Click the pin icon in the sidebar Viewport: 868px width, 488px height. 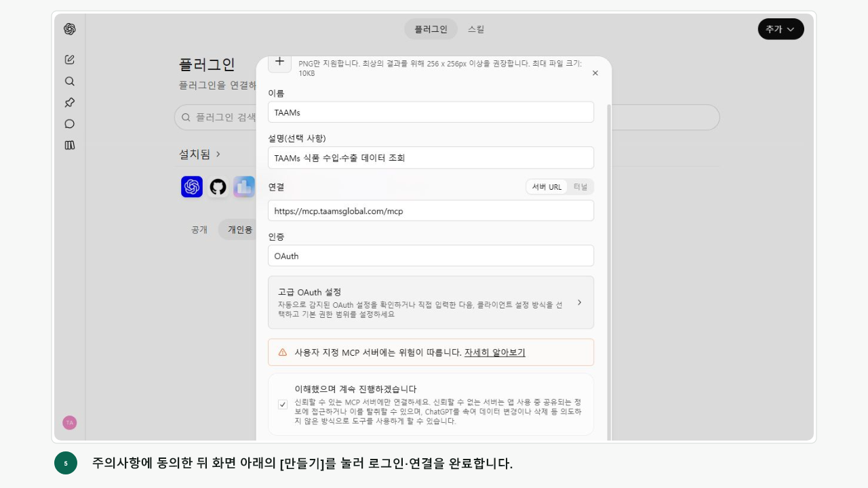click(69, 102)
